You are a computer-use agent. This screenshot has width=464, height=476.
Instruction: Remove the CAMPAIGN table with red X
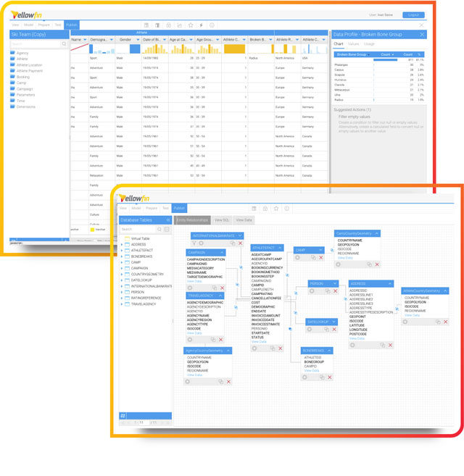tap(222, 288)
